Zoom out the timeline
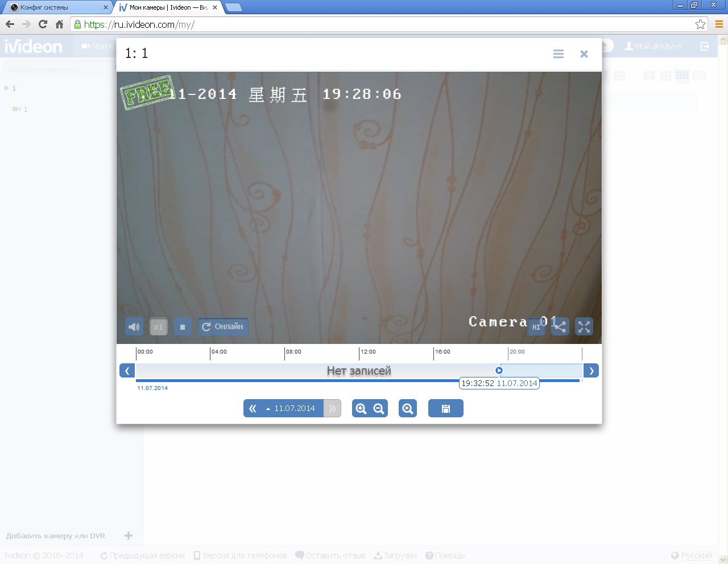728x564 pixels. tap(379, 408)
